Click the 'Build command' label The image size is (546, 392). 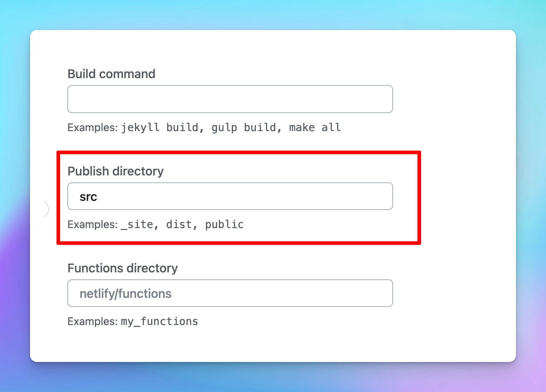pyautogui.click(x=111, y=74)
